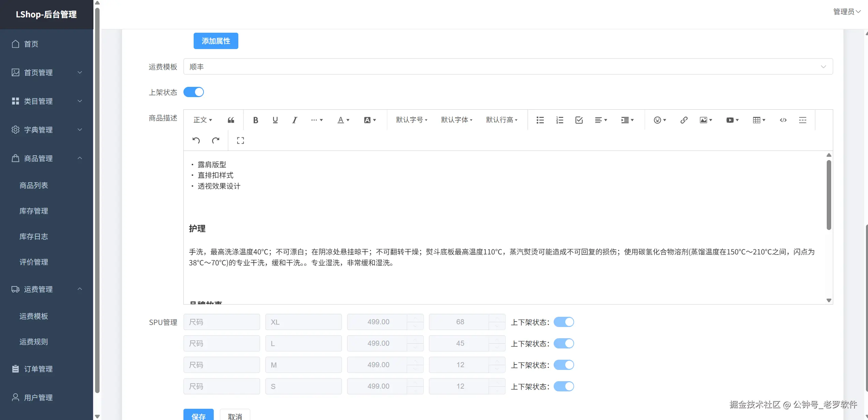This screenshot has width=868, height=420.
Task: Insert a bulleted list
Action: (540, 120)
